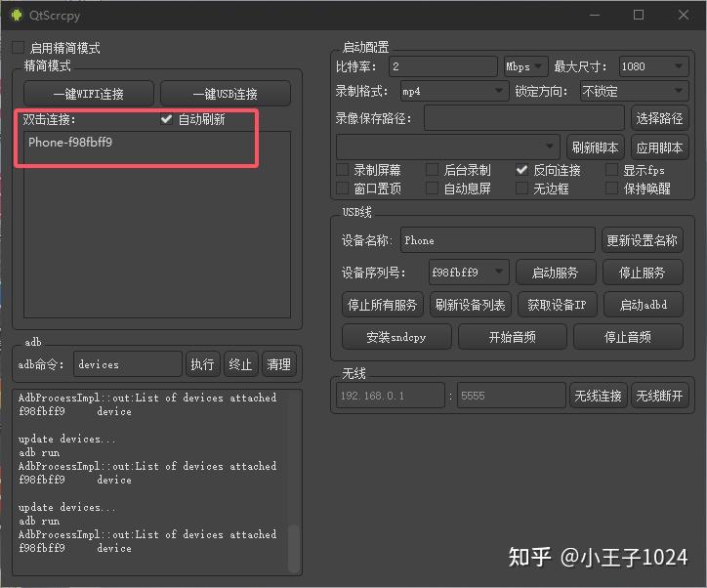Click the 启动服务 button
The image size is (707, 588).
pos(556,273)
